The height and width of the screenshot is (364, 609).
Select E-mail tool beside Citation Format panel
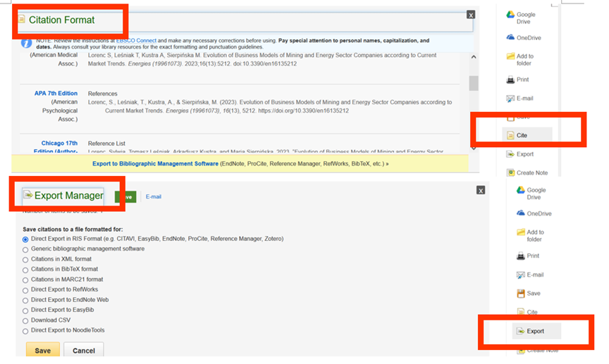click(x=519, y=99)
